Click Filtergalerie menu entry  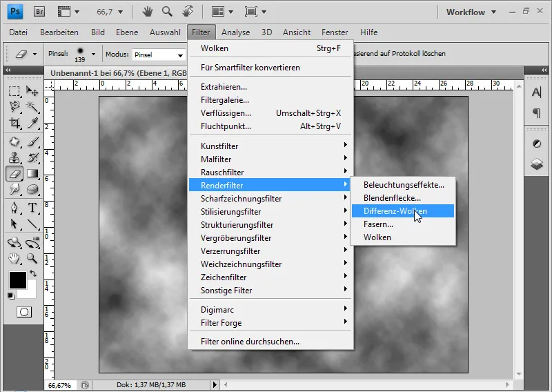[270, 100]
